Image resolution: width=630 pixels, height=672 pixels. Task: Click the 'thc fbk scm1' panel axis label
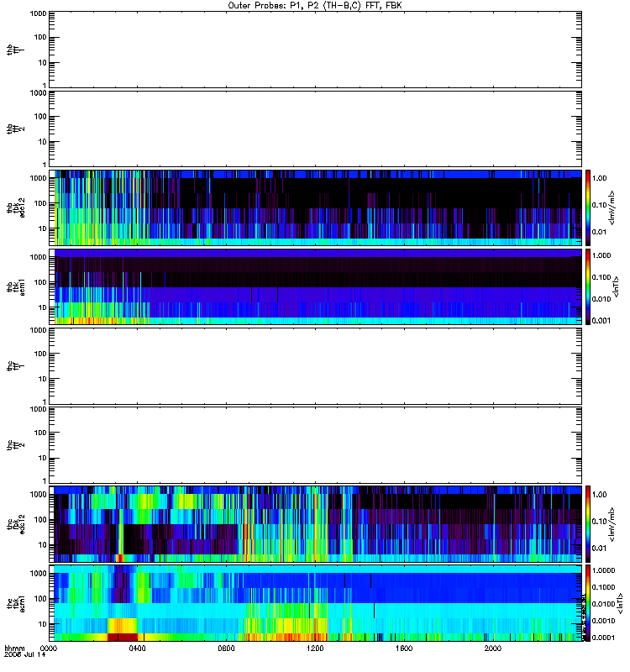[x=16, y=603]
